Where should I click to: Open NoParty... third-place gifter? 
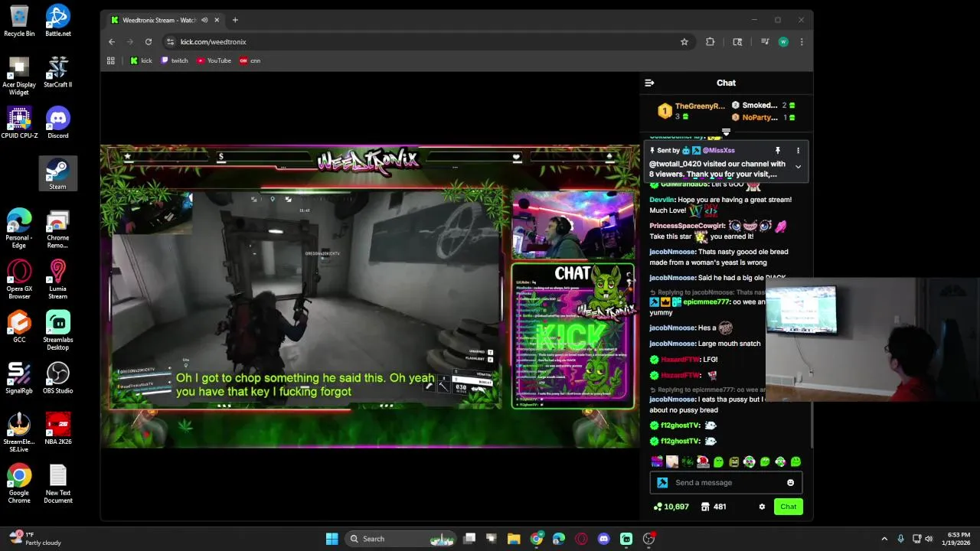pyautogui.click(x=759, y=118)
